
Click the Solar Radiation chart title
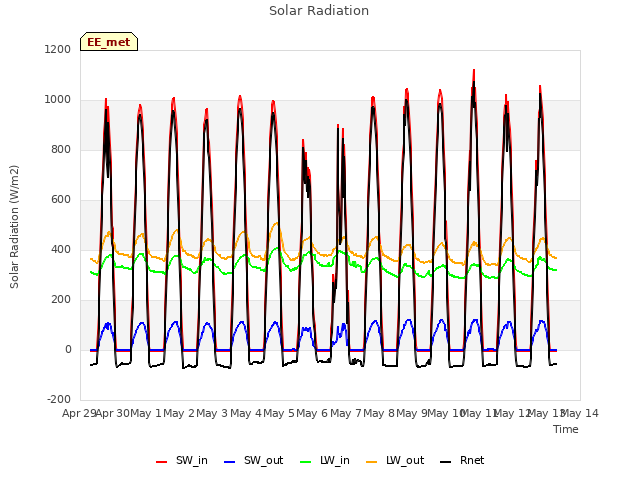click(319, 11)
